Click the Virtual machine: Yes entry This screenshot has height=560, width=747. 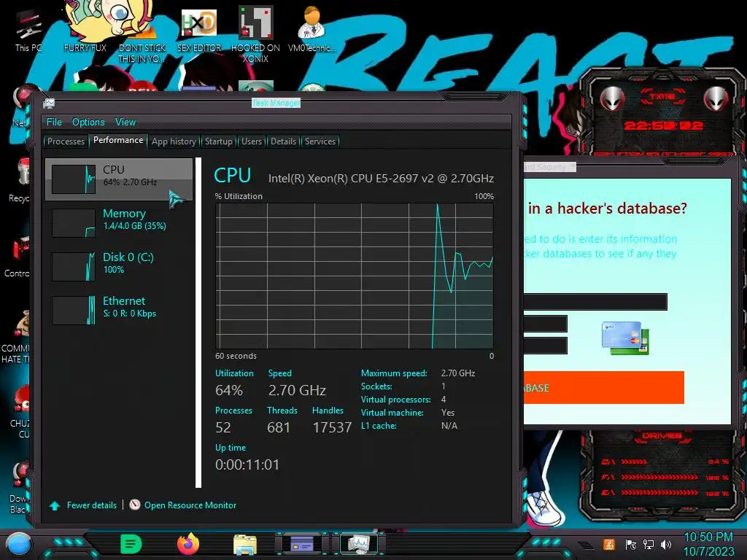point(408,413)
